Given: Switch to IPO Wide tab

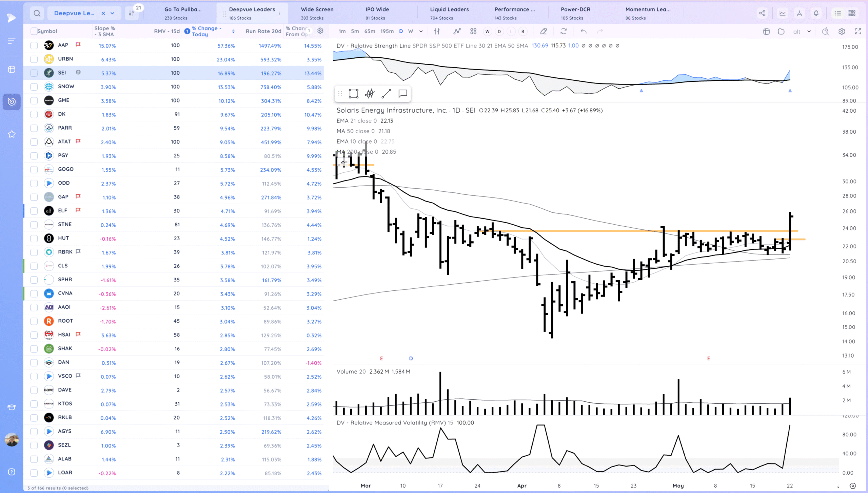Looking at the screenshot, I should click(x=377, y=13).
